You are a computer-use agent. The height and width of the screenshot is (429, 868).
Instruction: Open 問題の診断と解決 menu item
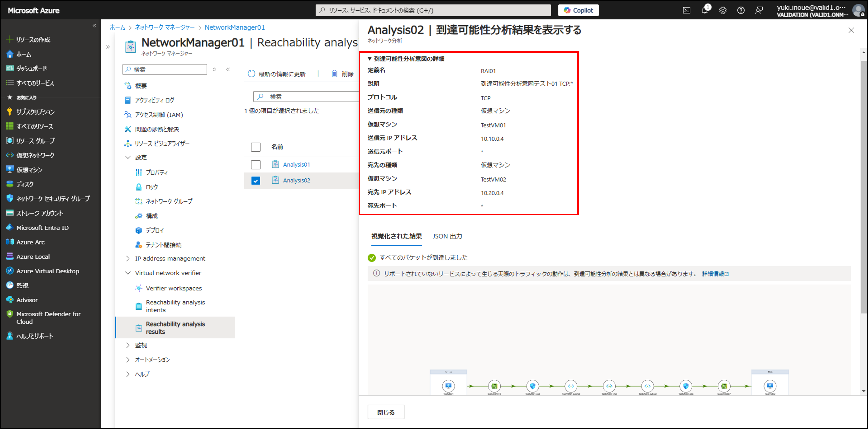[157, 129]
